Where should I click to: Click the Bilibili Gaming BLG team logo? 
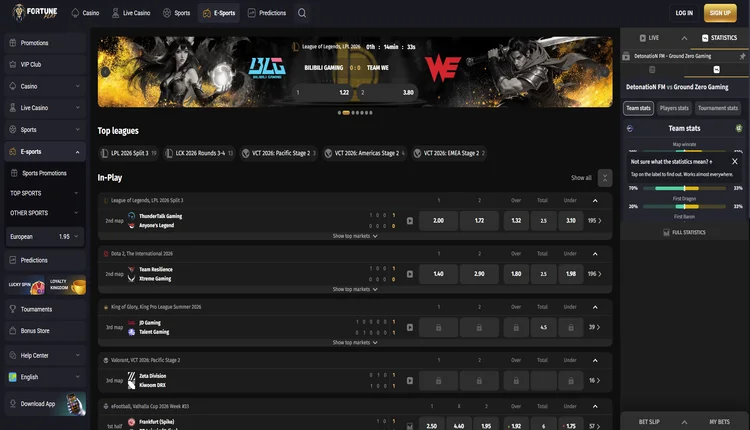coord(267,68)
